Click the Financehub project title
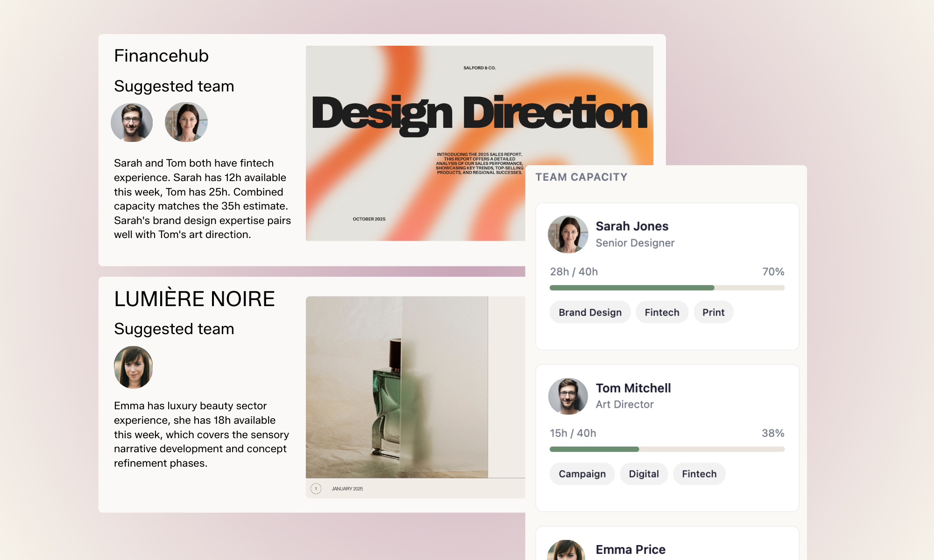This screenshot has width=934, height=560. point(161,56)
